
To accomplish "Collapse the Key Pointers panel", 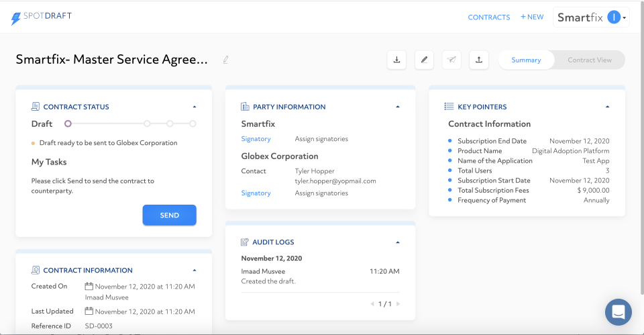I will pyautogui.click(x=608, y=107).
